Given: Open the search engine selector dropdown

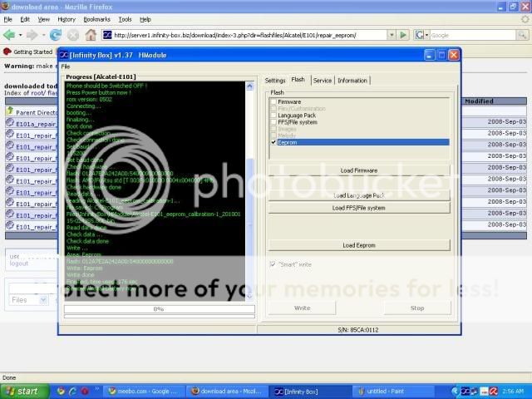Looking at the screenshot, I should coord(427,35).
